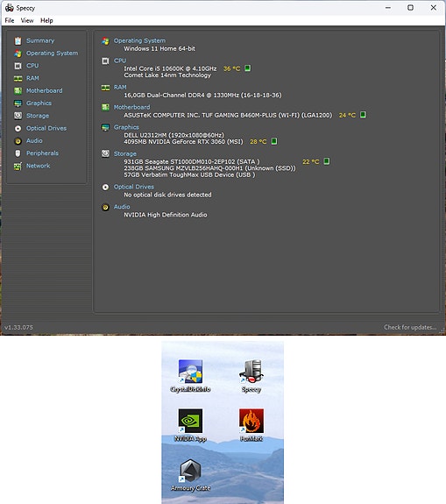Image resolution: width=446 pixels, height=504 pixels.
Task: Click the storage drive temperature indicator
Action: coord(326,161)
